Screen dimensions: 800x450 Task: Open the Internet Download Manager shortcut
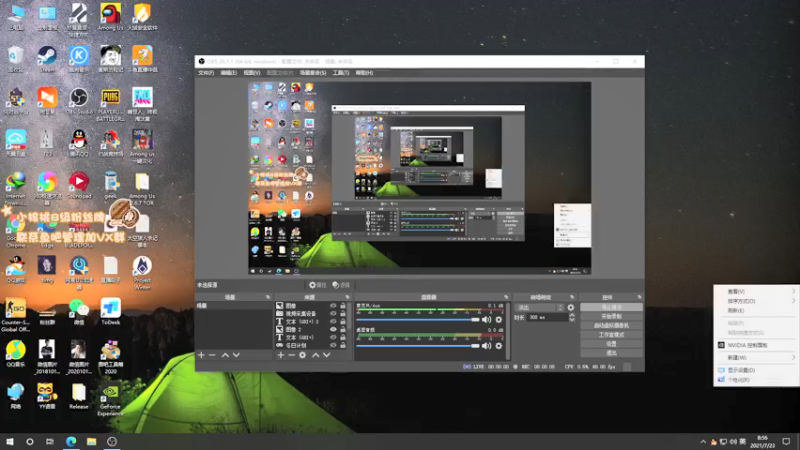[15, 189]
